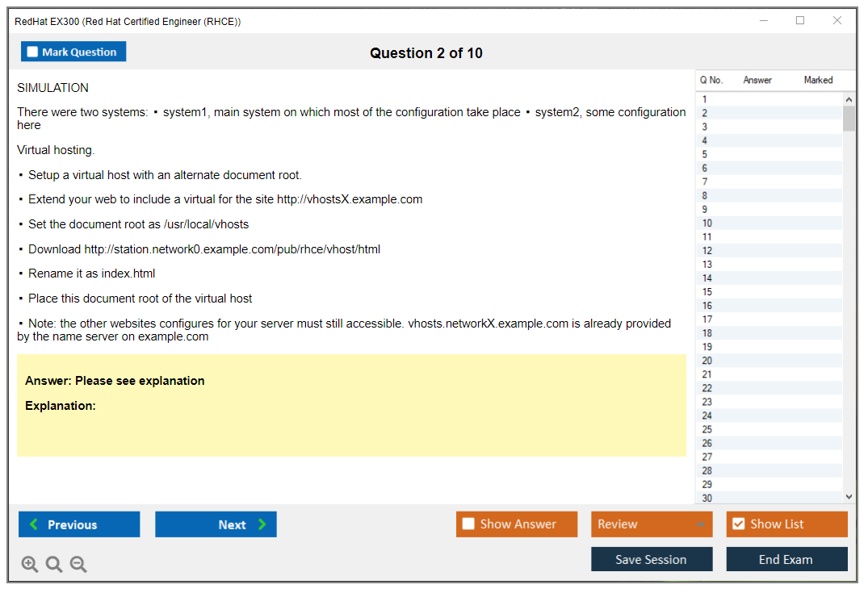Uncheck the Show List checkbox
868x593 pixels.
click(738, 524)
